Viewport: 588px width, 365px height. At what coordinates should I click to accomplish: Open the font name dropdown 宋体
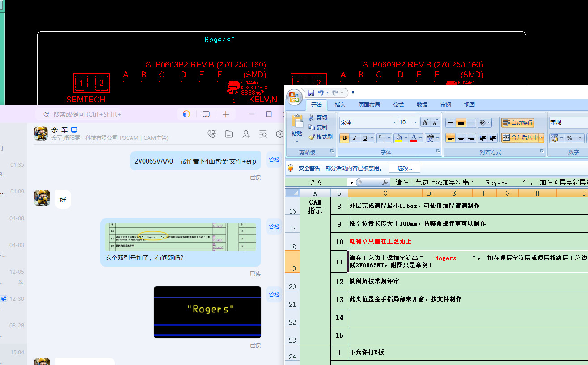point(394,122)
